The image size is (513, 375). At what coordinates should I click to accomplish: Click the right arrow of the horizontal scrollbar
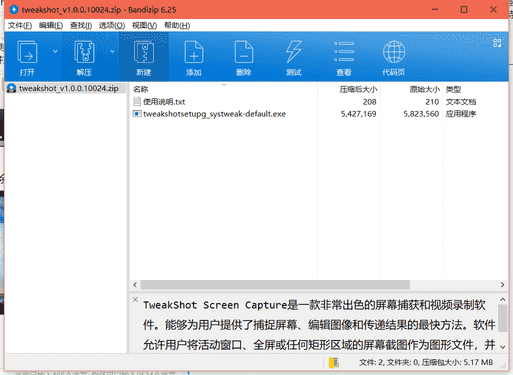coord(502,285)
